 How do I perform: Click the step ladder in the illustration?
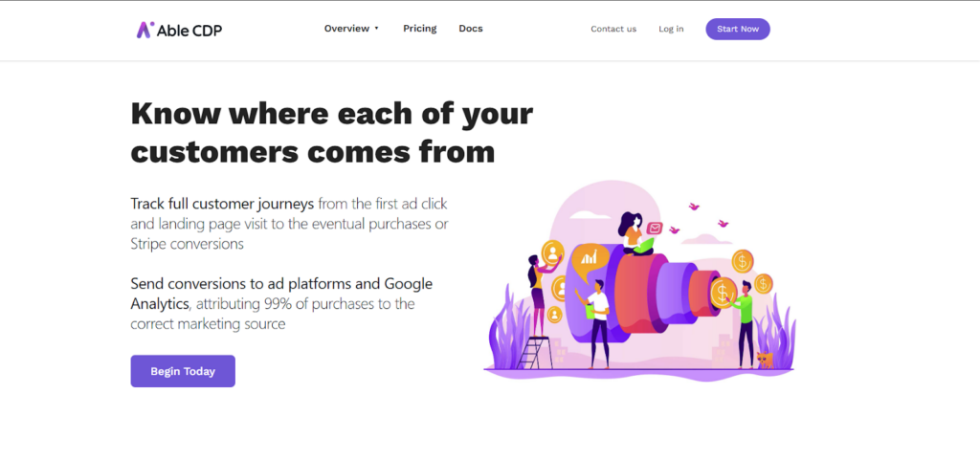[x=532, y=352]
